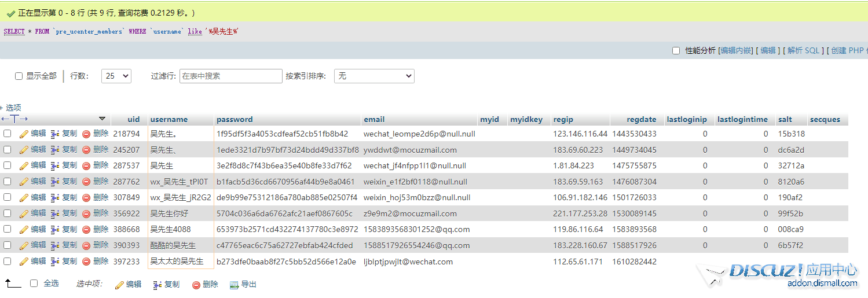Tick the 全选 select-all checkbox
The image size is (868, 298).
34,284
